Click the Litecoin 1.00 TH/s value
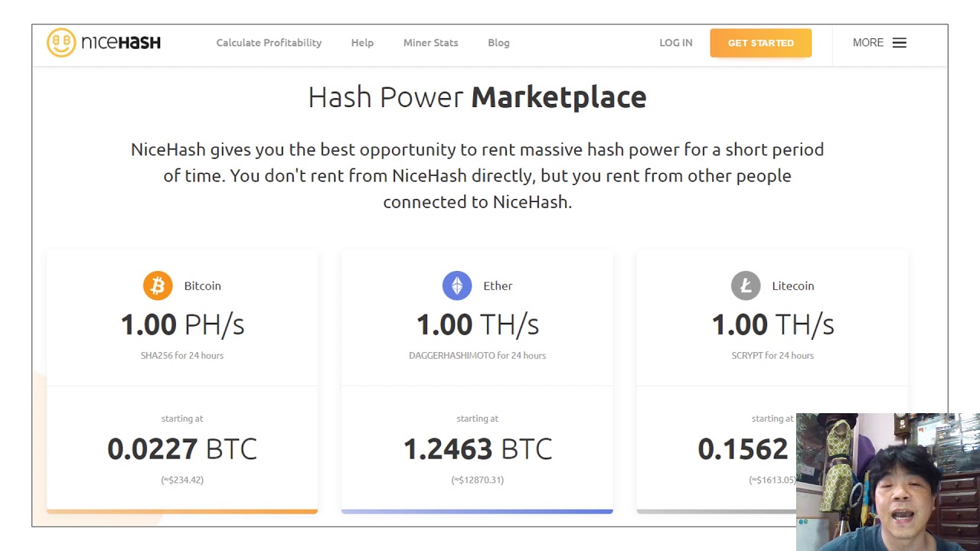The image size is (980, 551). 773,324
